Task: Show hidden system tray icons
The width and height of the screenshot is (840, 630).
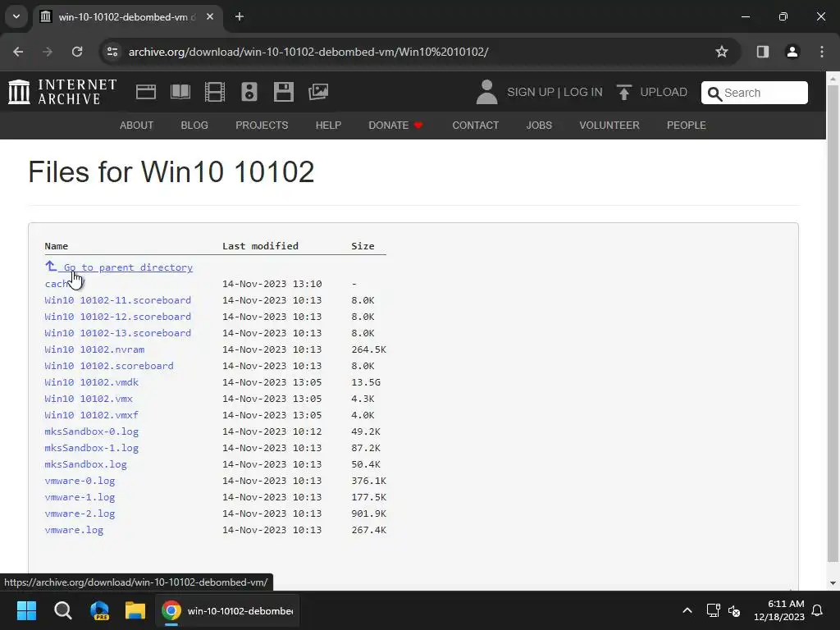Action: 687,610
